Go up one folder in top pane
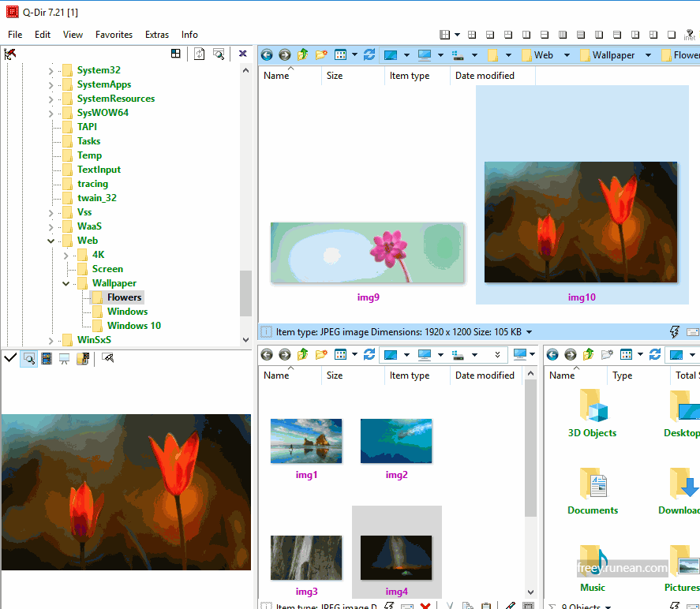This screenshot has width=700, height=609. pyautogui.click(x=303, y=54)
